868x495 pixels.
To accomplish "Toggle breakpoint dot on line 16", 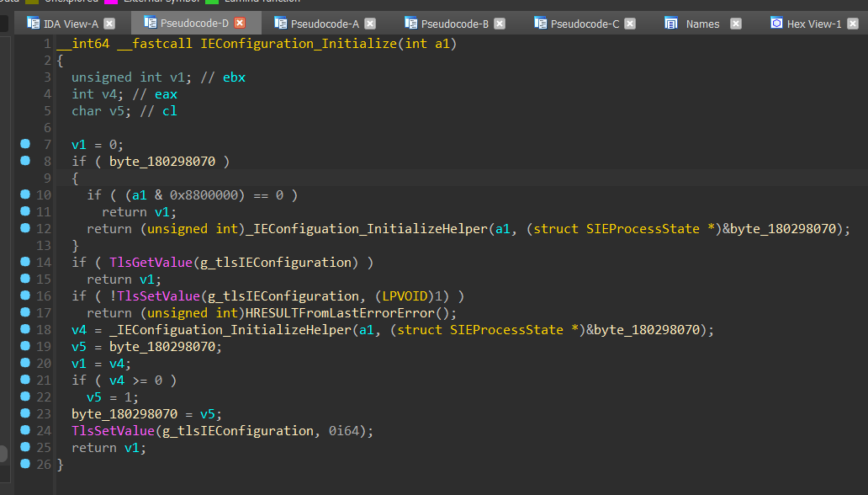I will click(x=25, y=295).
